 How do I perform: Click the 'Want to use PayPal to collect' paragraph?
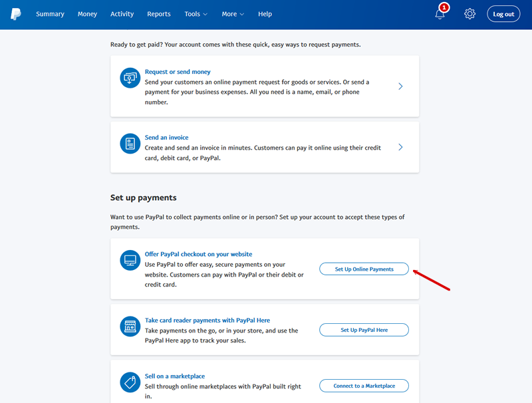click(257, 222)
